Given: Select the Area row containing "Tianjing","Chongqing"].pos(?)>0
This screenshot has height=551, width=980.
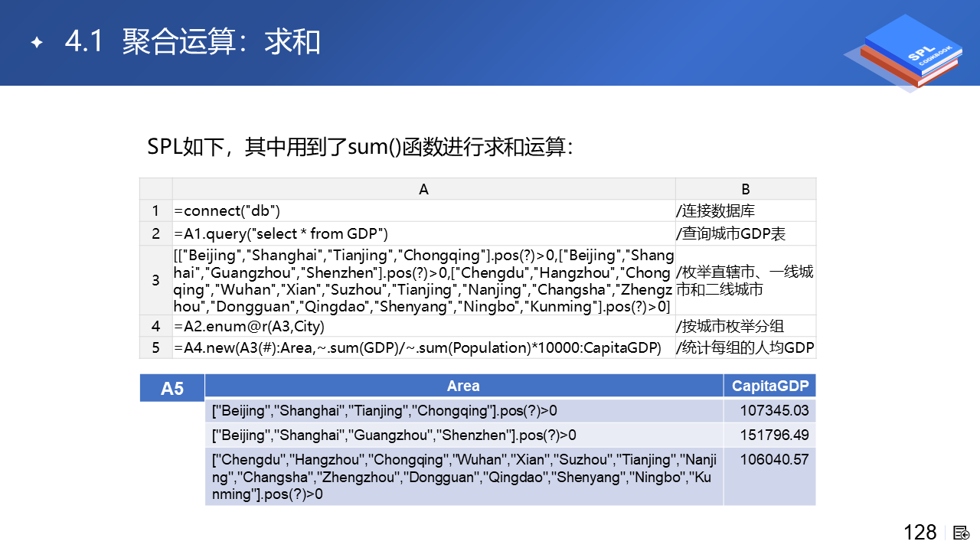Looking at the screenshot, I should tap(464, 410).
